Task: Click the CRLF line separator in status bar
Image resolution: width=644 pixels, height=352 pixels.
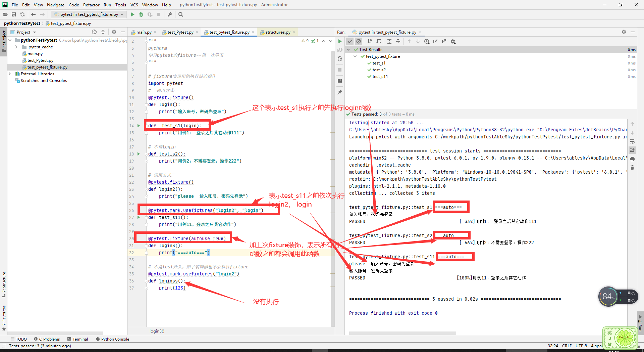Action: [x=567, y=346]
